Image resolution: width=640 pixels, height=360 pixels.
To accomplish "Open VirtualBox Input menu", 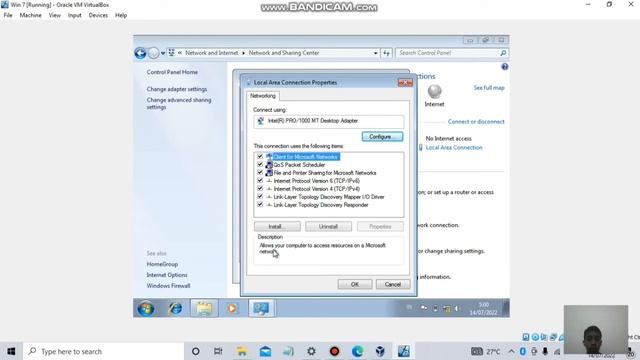I will (x=75, y=15).
